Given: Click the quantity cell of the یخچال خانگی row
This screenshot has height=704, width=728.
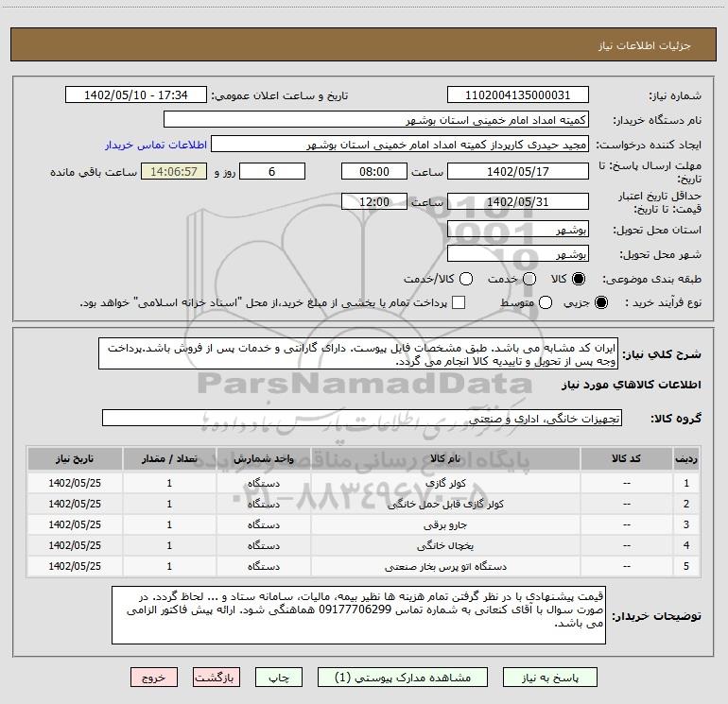Looking at the screenshot, I should pyautogui.click(x=169, y=546).
